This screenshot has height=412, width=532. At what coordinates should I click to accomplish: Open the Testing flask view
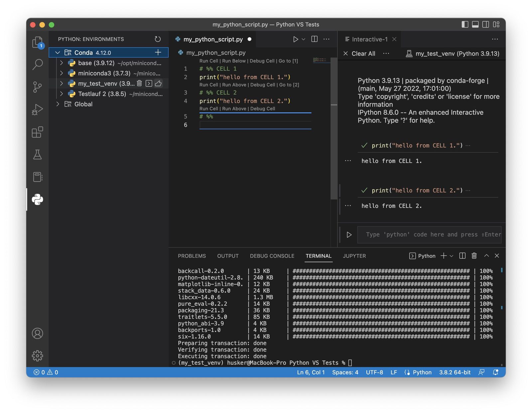click(37, 154)
